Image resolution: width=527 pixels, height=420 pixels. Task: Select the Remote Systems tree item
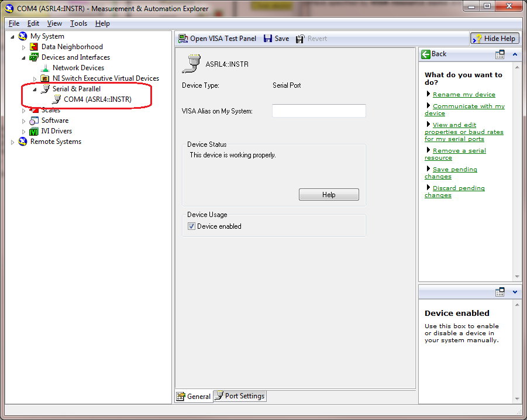click(56, 142)
